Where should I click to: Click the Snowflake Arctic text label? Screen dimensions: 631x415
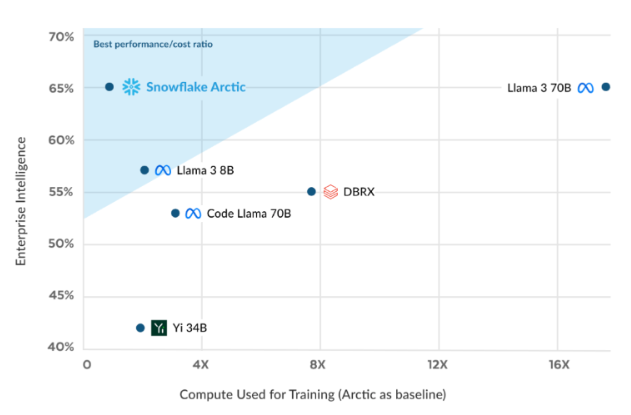click(195, 87)
